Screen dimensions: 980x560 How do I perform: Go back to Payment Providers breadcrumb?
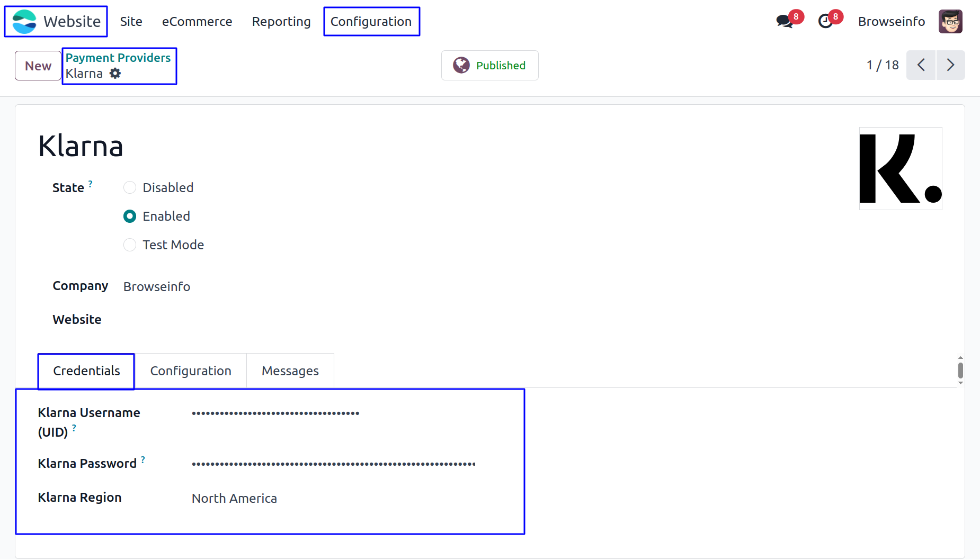click(118, 58)
